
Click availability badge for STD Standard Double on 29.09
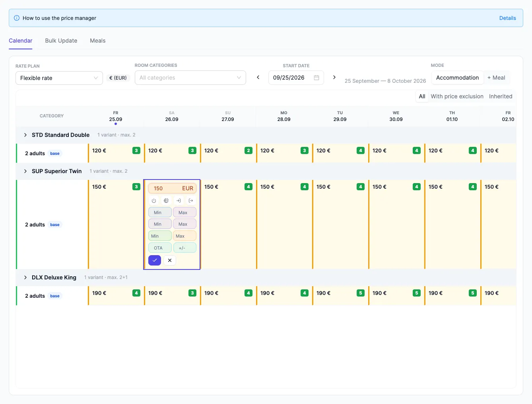click(x=361, y=150)
